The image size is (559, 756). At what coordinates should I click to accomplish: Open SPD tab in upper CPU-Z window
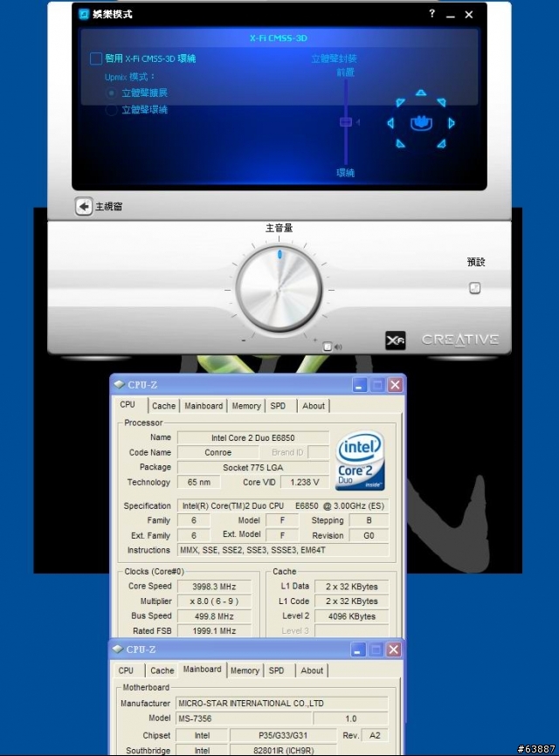(x=278, y=406)
